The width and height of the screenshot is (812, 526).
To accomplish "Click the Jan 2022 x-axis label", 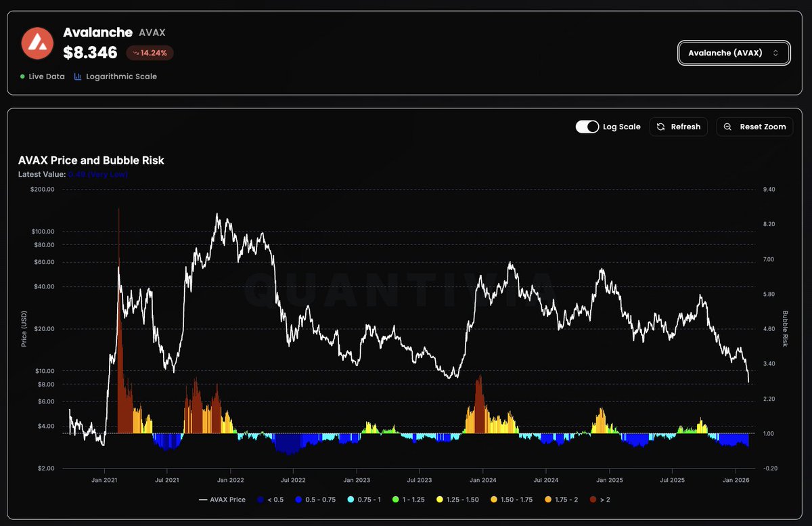I will pos(231,480).
